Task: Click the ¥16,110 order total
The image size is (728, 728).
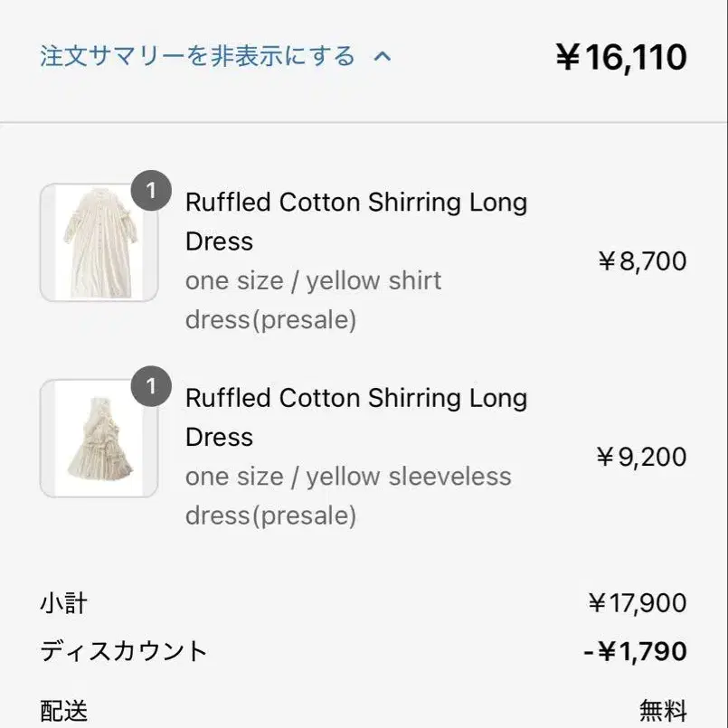Action: tap(621, 57)
